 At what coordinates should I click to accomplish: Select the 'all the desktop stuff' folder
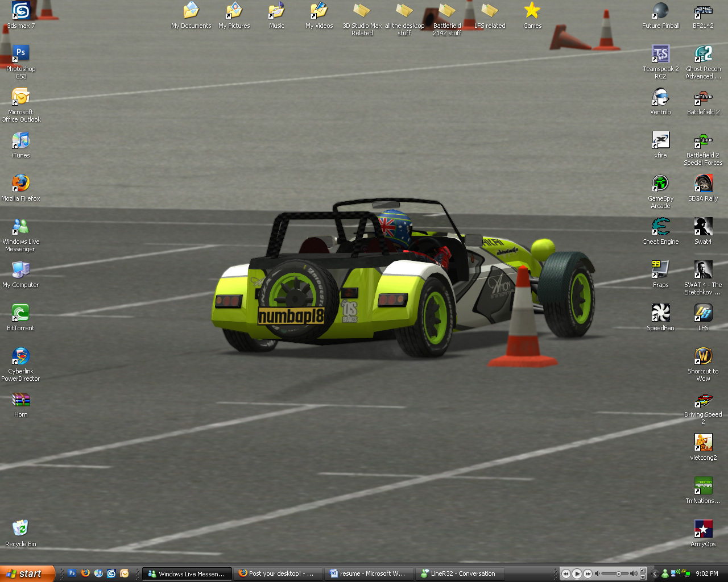click(404, 19)
